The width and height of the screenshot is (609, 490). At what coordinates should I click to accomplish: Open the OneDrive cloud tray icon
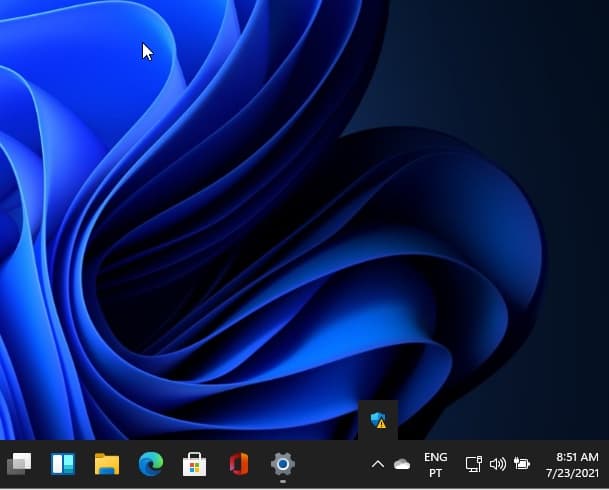(x=402, y=464)
